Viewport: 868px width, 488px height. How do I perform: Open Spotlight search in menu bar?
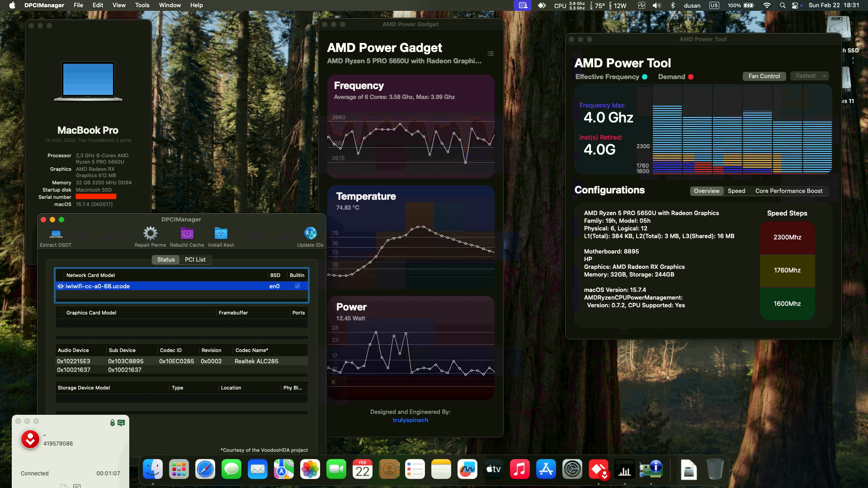click(x=783, y=5)
